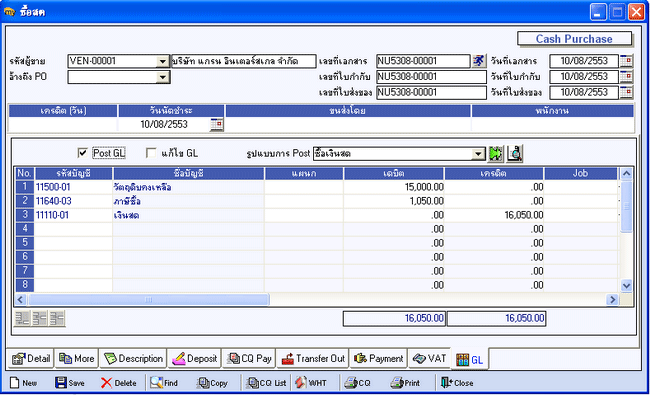
Task: Click debit amount 1,050.00 cell
Action: 394,201
